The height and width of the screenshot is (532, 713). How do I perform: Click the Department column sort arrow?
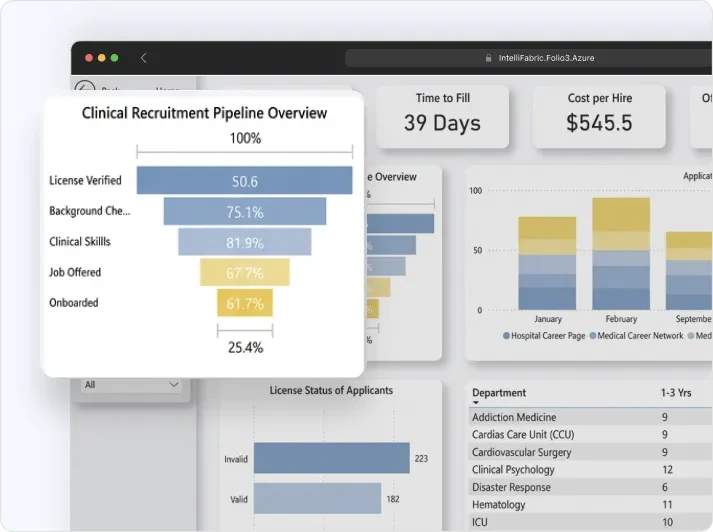point(476,402)
